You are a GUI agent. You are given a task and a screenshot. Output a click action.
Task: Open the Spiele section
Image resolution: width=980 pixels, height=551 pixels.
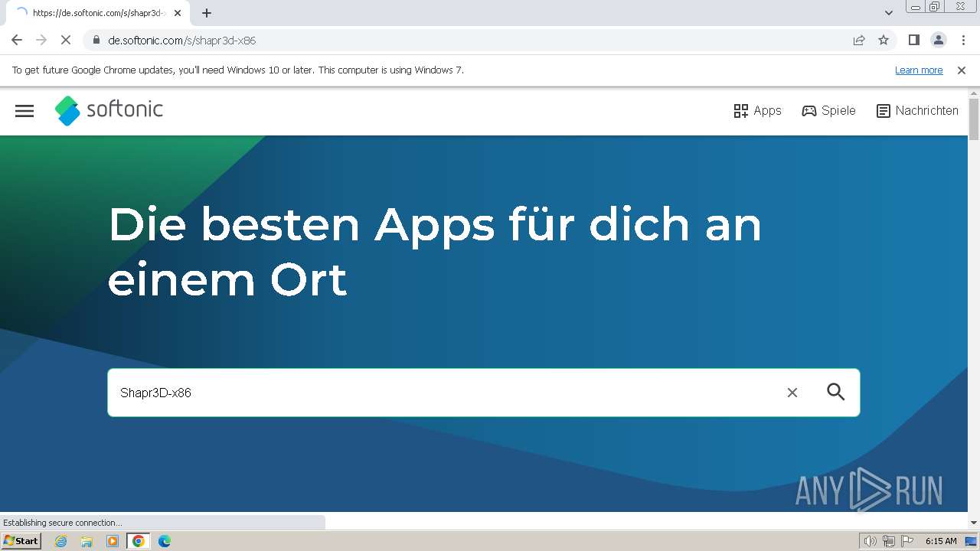pos(828,111)
